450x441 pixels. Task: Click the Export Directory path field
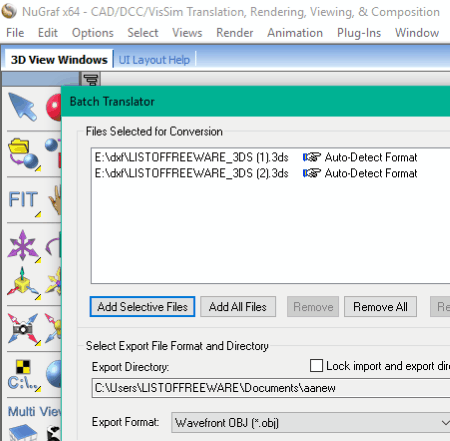pos(271,388)
